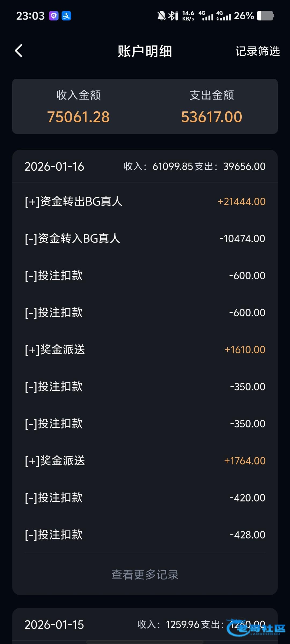
Task: Tap the Bluetooth status icon
Action: 173,16
